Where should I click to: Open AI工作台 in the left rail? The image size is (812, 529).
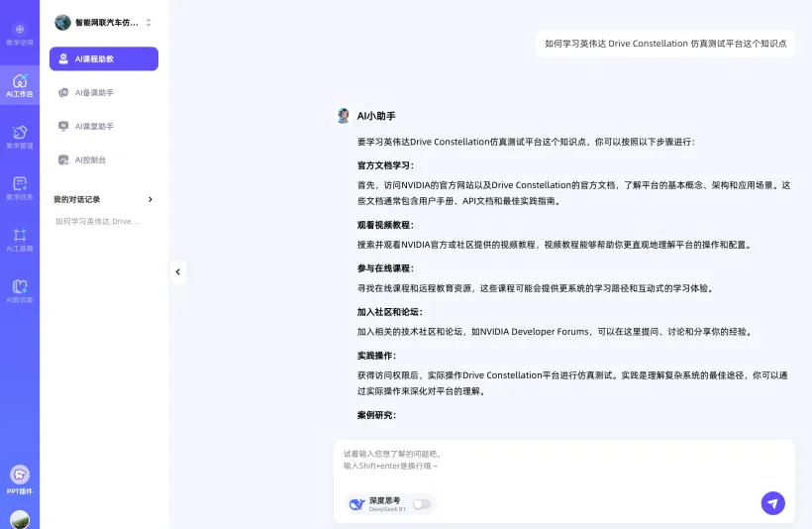20,85
